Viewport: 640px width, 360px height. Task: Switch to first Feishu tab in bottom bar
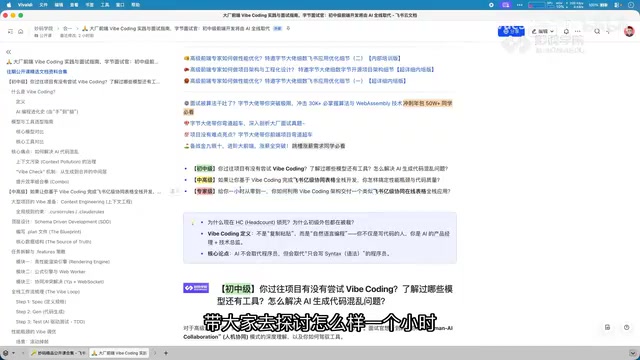tap(58, 353)
